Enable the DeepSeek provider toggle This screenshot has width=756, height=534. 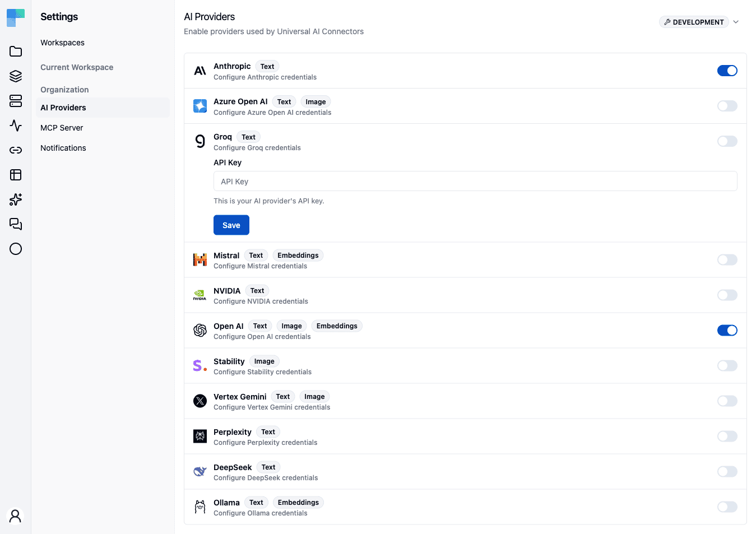click(727, 471)
